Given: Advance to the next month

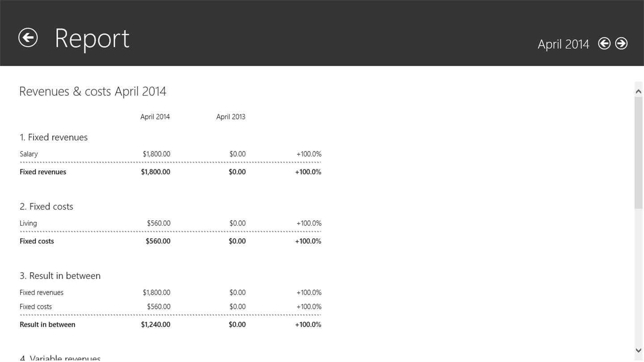Looking at the screenshot, I should click(x=621, y=43).
